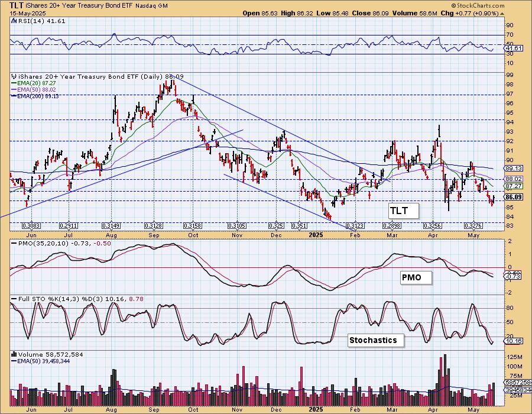Click the 0.3256 label above Apr
This screenshot has height=414, width=532.
coord(433,226)
